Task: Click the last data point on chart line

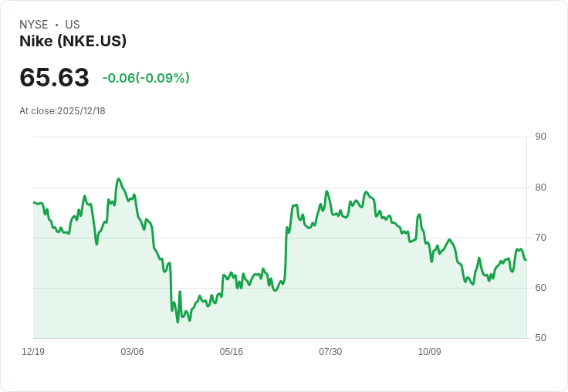Action: pyautogui.click(x=526, y=259)
